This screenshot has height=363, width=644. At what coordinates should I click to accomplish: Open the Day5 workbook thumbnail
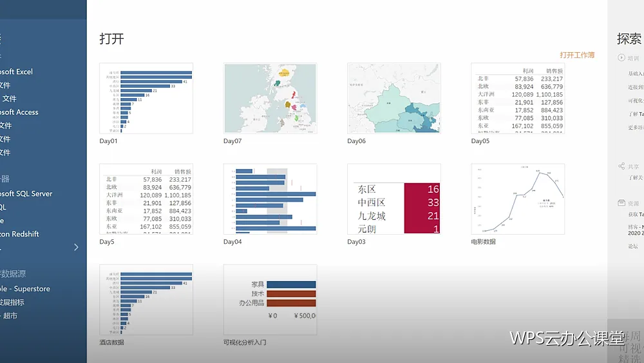(146, 199)
